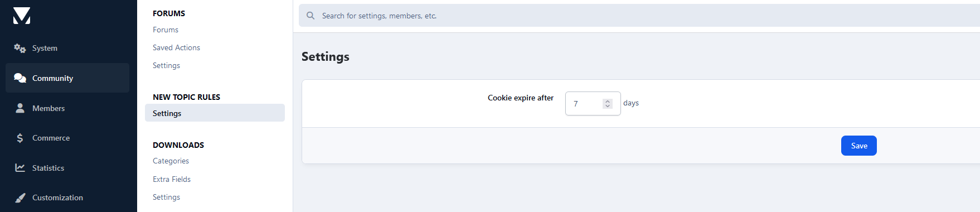This screenshot has width=980, height=212.
Task: Open Statistics via the chart icon
Action: [20, 168]
